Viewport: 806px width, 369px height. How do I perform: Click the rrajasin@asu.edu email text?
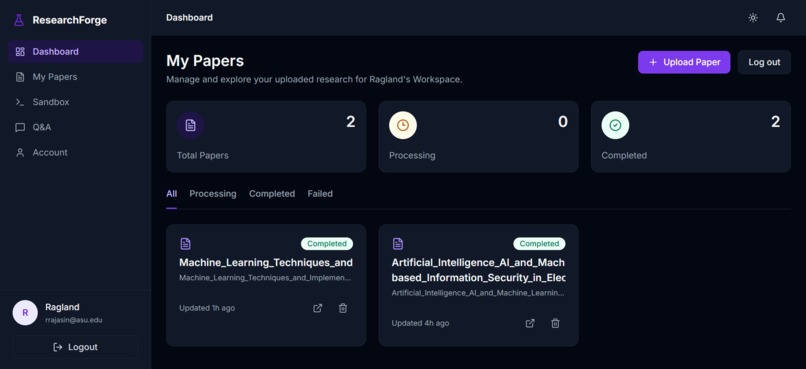(74, 320)
